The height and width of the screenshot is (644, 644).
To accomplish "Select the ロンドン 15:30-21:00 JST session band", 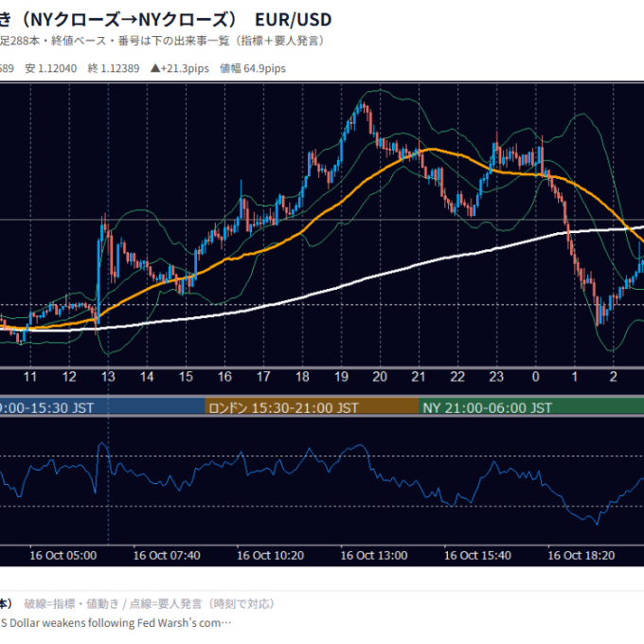I will (312, 407).
